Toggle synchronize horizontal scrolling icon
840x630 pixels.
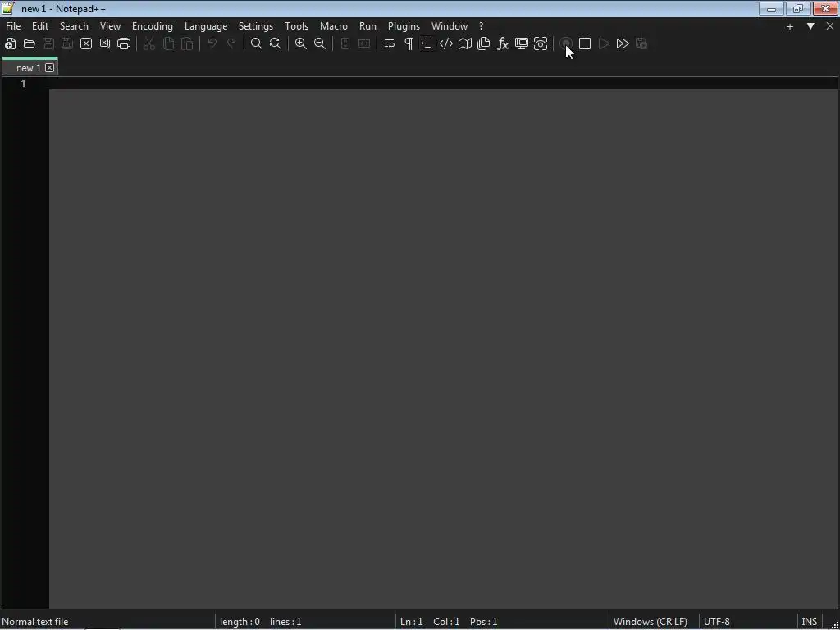click(x=364, y=44)
